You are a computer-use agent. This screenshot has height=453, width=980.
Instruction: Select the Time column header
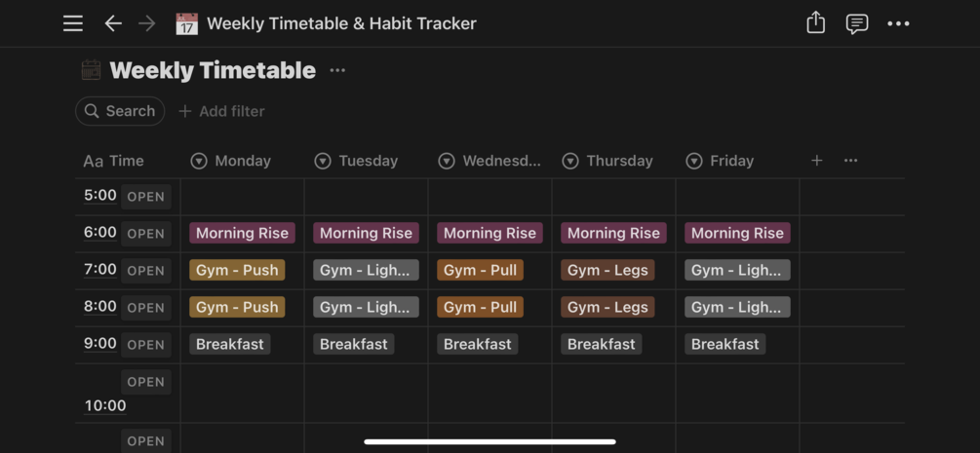114,161
